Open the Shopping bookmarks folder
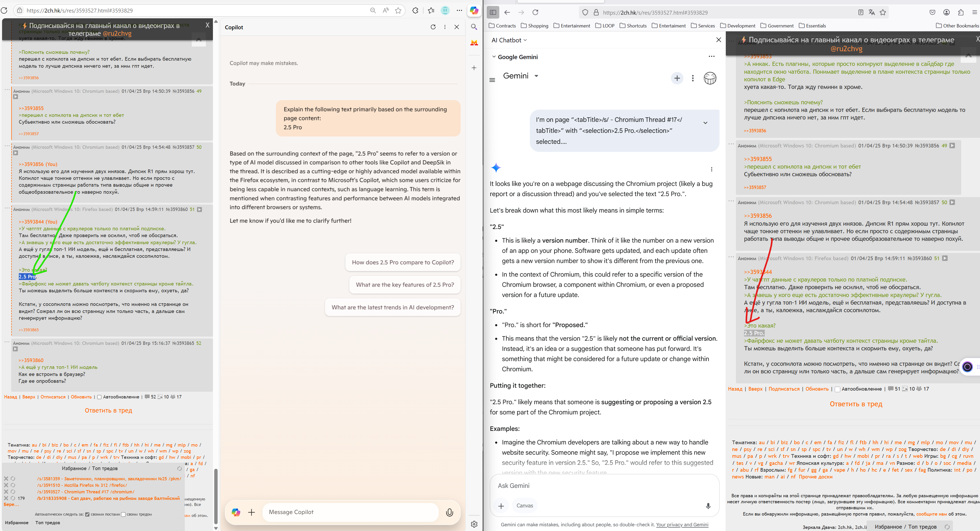 point(535,26)
